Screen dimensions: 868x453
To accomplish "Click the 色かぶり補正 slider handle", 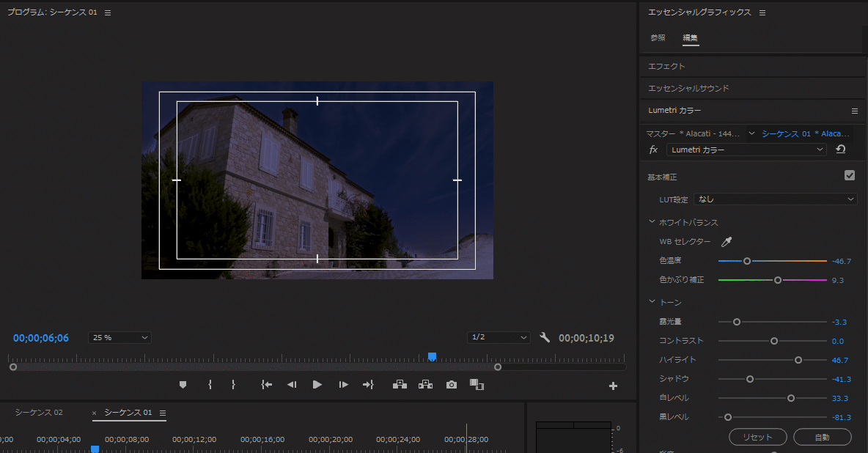I will click(778, 280).
